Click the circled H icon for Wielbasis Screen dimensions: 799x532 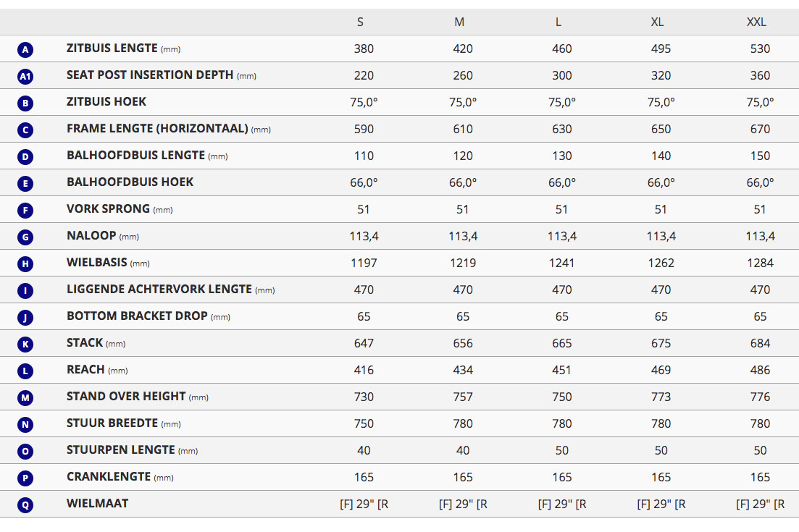pyautogui.click(x=25, y=263)
